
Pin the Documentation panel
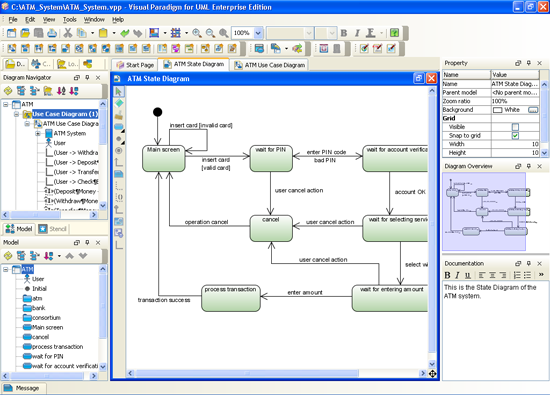pos(529,263)
